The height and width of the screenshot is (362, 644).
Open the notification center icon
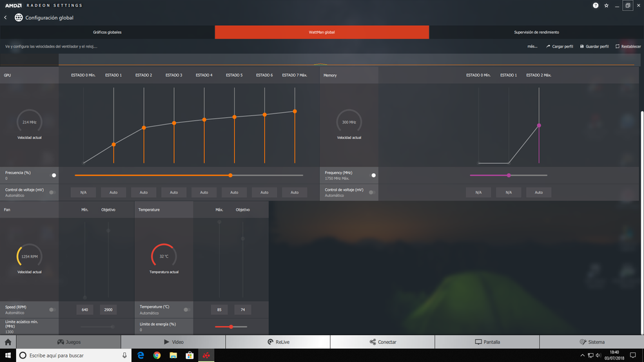click(633, 356)
